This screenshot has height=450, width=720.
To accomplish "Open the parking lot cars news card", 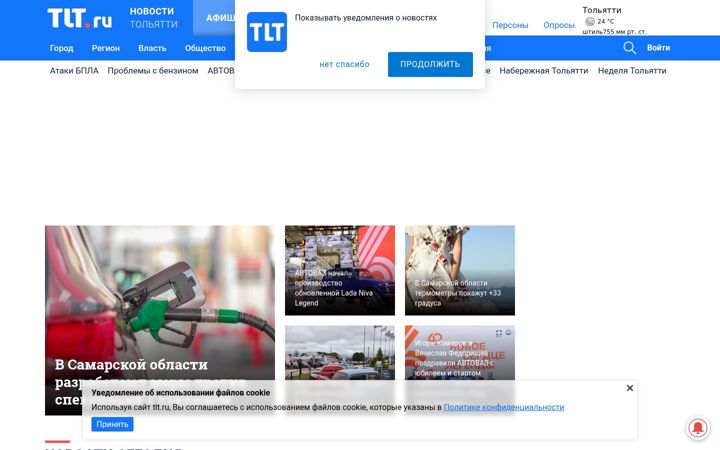I will coord(340,353).
